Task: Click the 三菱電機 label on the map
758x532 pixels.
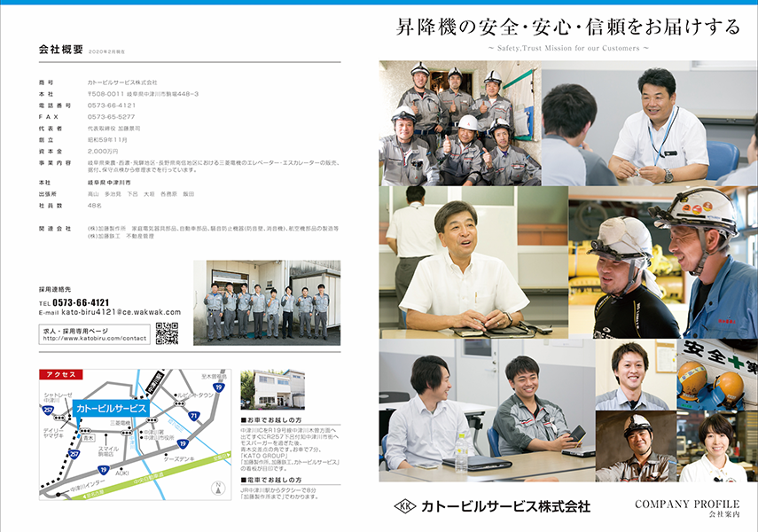Action: coord(120,422)
